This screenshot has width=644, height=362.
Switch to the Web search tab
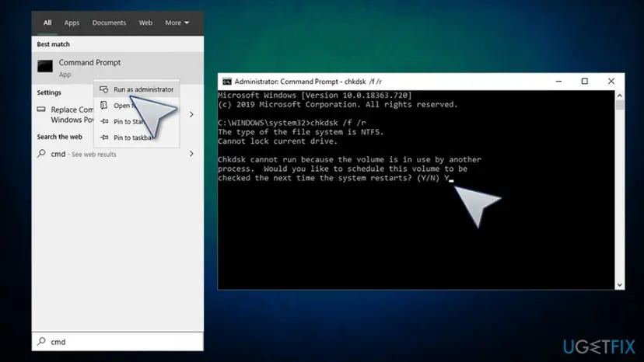tap(145, 23)
